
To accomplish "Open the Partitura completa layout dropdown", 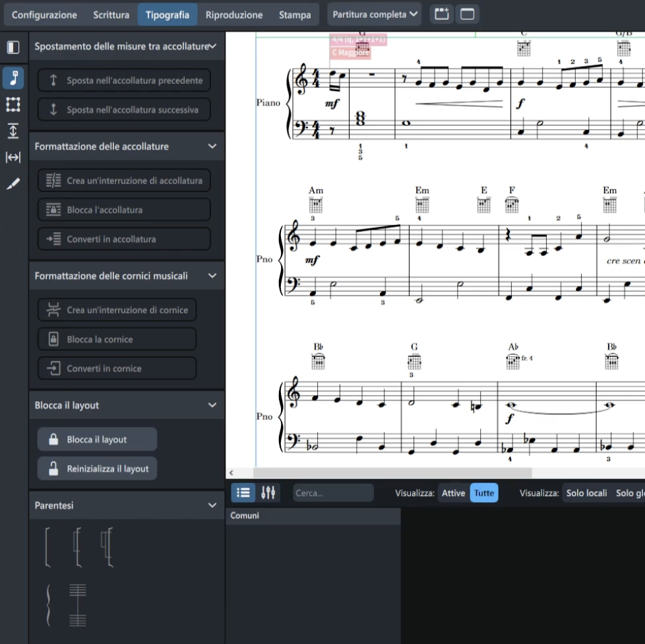I will (374, 15).
